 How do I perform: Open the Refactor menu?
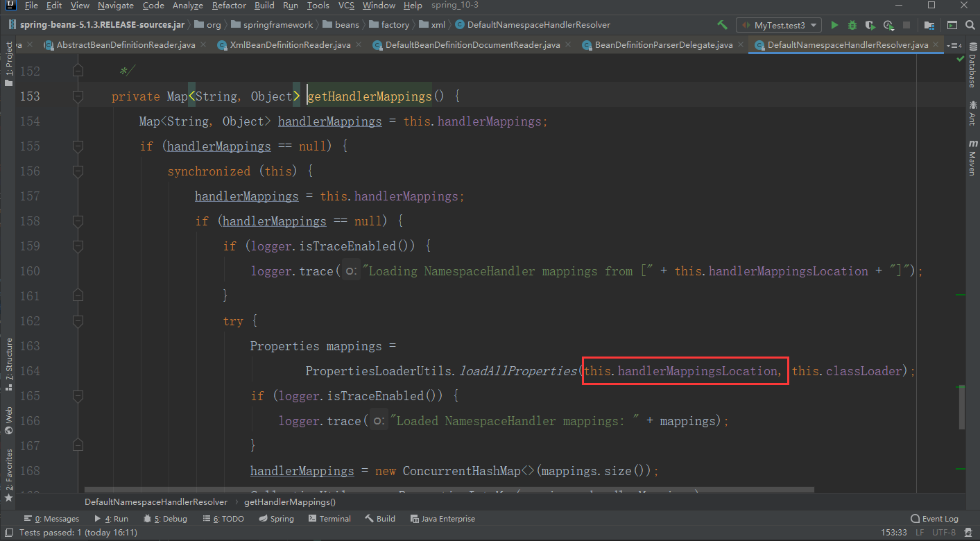pyautogui.click(x=229, y=6)
